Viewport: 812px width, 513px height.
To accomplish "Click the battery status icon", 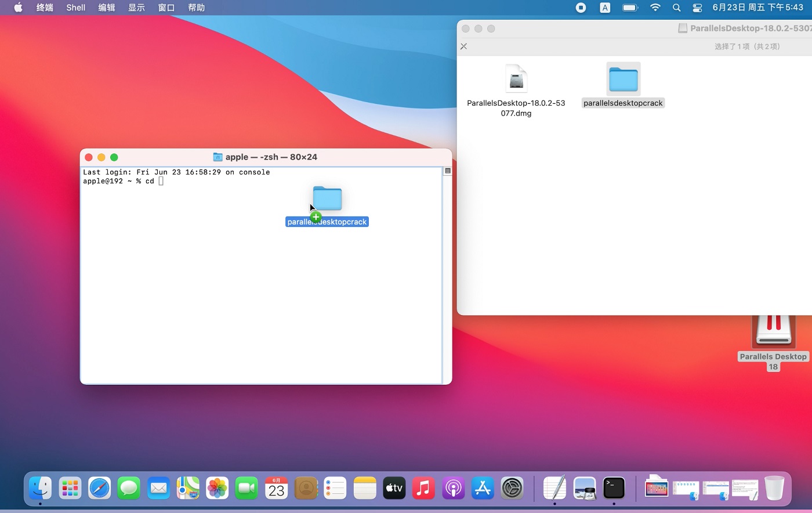I will [x=630, y=8].
